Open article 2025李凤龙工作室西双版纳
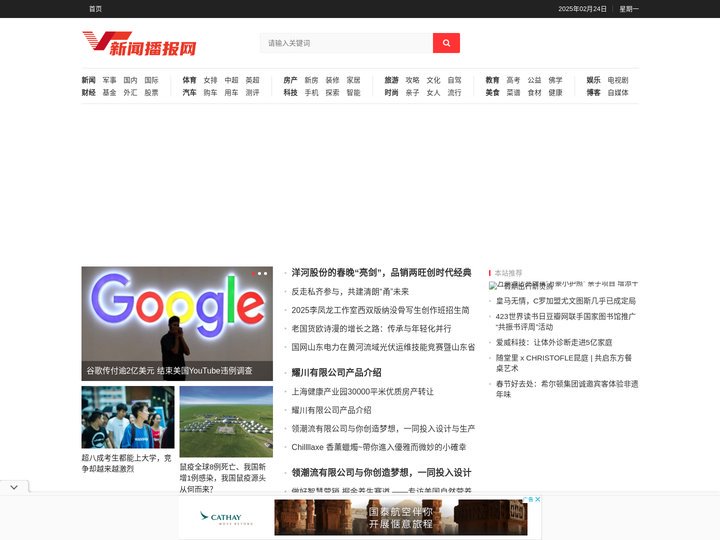The width and height of the screenshot is (720, 540). 380,310
